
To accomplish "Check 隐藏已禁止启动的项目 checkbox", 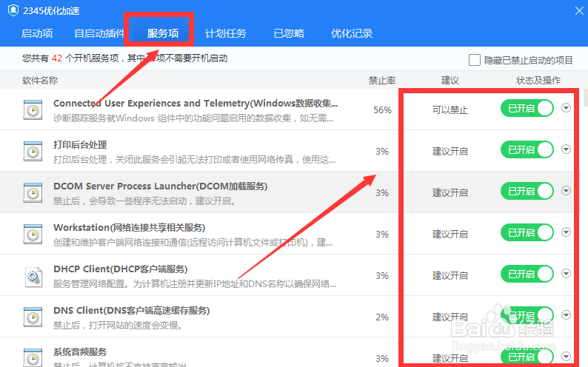I will [475, 60].
